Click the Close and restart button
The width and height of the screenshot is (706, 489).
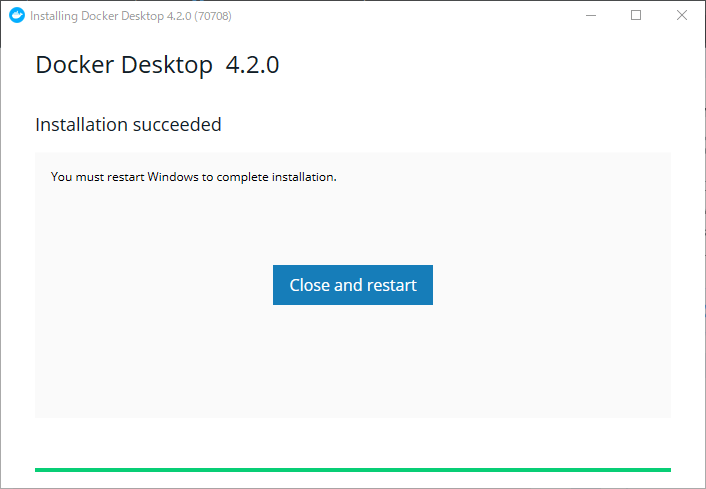click(353, 285)
